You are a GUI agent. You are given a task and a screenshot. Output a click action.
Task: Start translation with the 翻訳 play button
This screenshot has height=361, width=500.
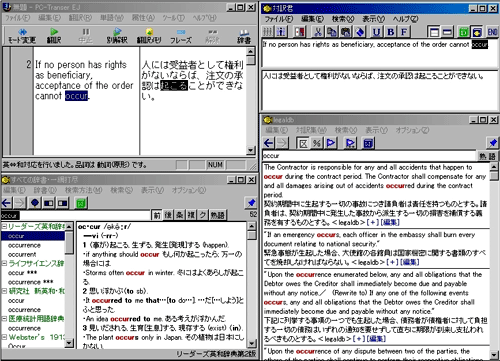coord(54,36)
